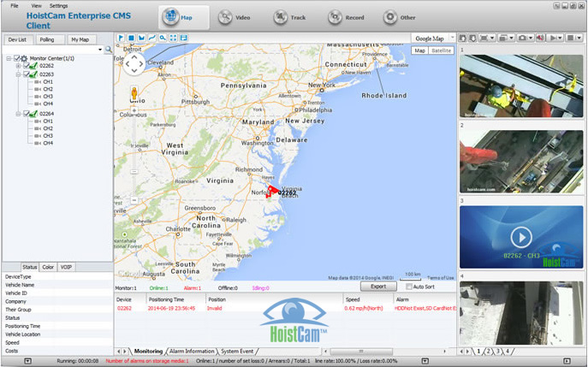
Task: Switch to the Dev List tab
Action: [x=17, y=39]
